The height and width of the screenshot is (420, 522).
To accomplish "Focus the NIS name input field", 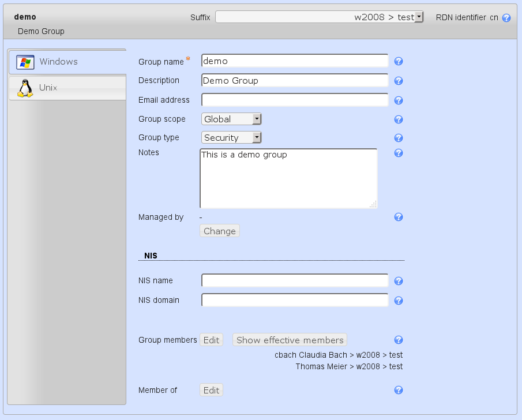I will coord(294,281).
